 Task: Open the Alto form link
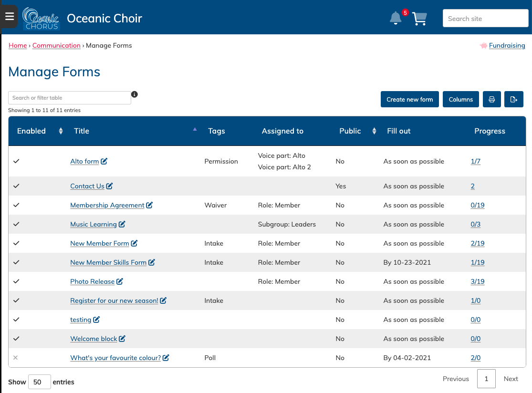[84, 161]
